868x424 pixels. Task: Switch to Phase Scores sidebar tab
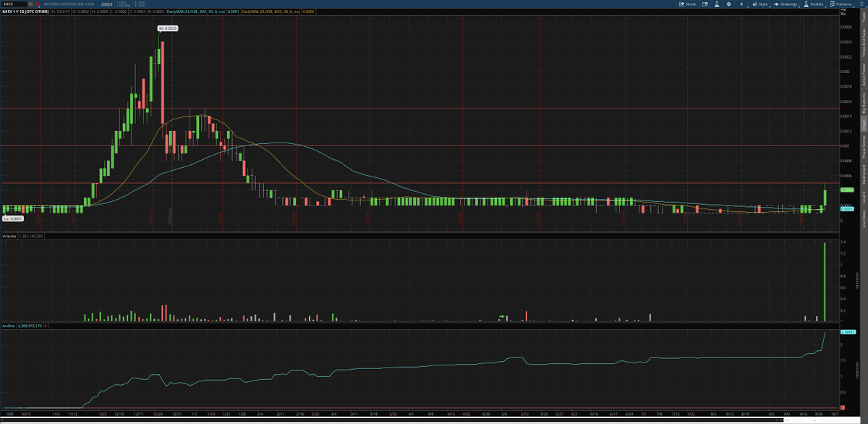[x=864, y=146]
